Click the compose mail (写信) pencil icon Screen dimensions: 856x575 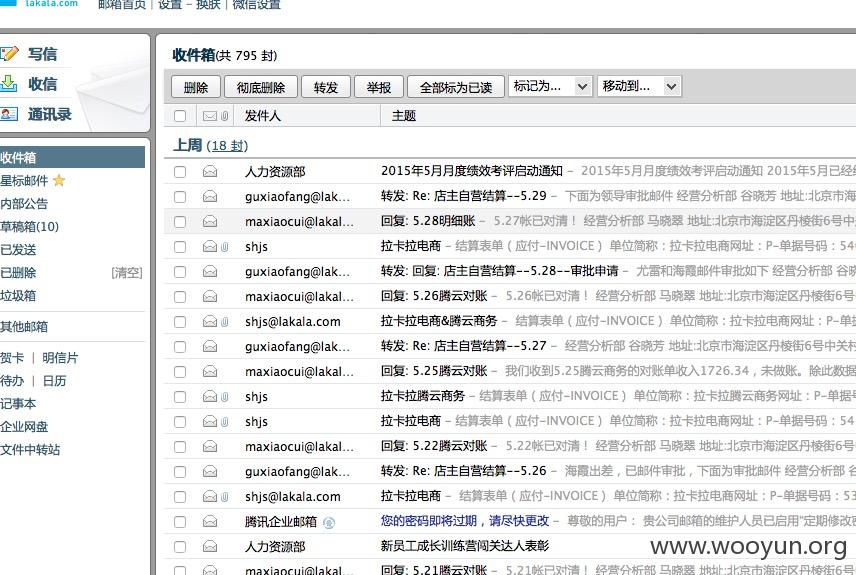9,54
